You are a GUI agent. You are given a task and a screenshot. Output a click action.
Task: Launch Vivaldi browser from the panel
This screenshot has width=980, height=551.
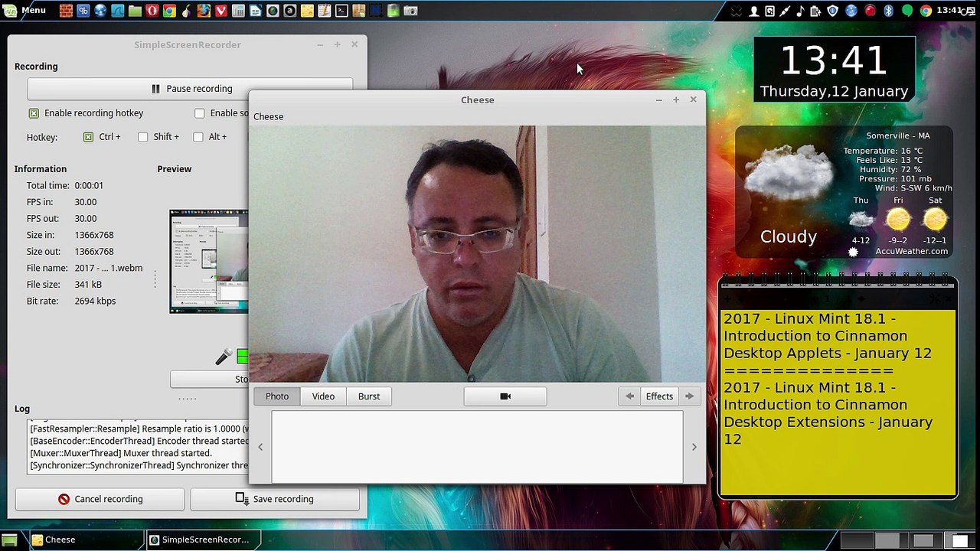point(221,11)
